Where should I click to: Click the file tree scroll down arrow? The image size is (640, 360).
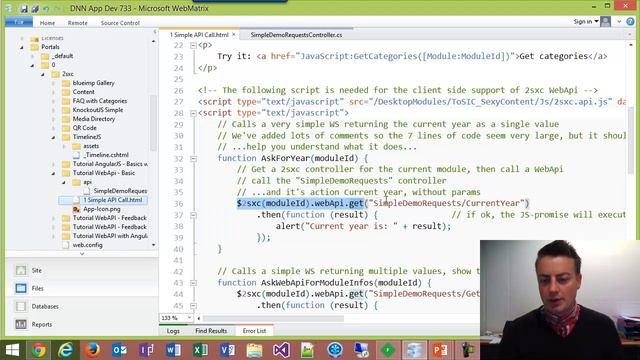(x=153, y=245)
